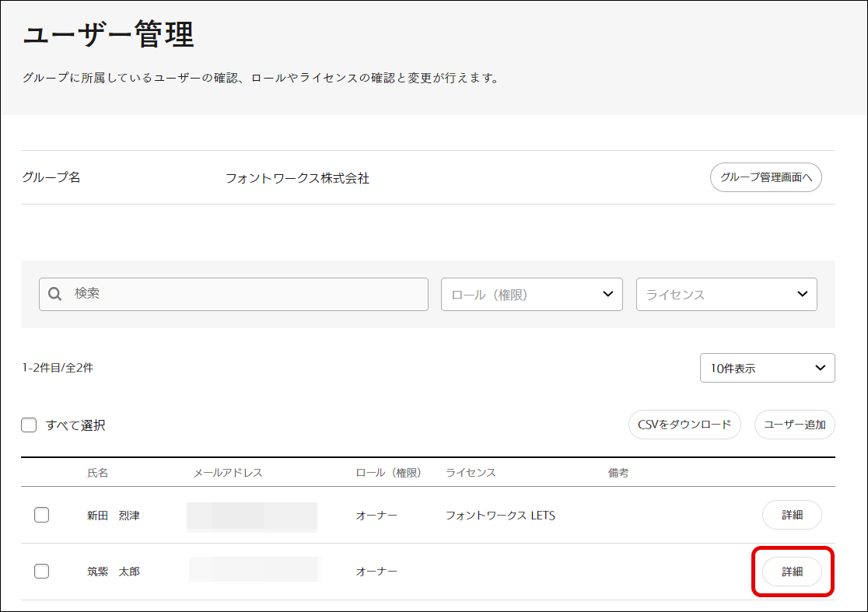Select the ロール（権限） table column header
The height and width of the screenshot is (612, 868).
point(388,473)
